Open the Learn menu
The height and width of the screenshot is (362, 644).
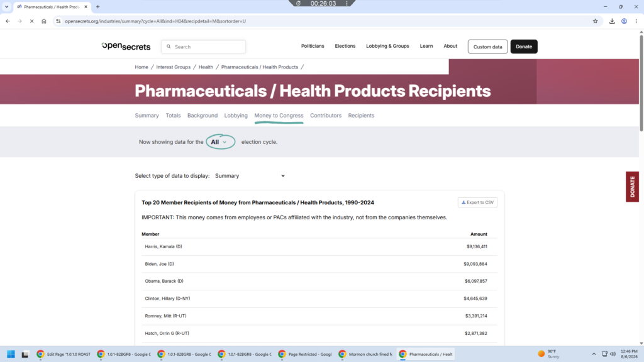(x=426, y=46)
